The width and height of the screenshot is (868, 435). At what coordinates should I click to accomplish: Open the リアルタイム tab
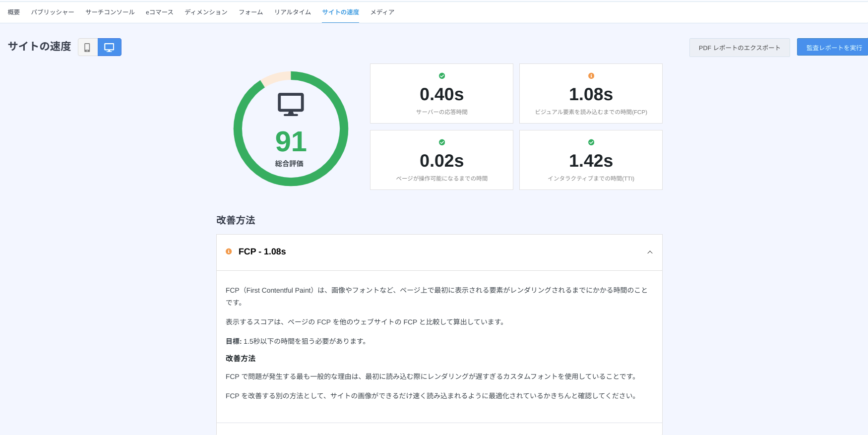[x=293, y=12]
